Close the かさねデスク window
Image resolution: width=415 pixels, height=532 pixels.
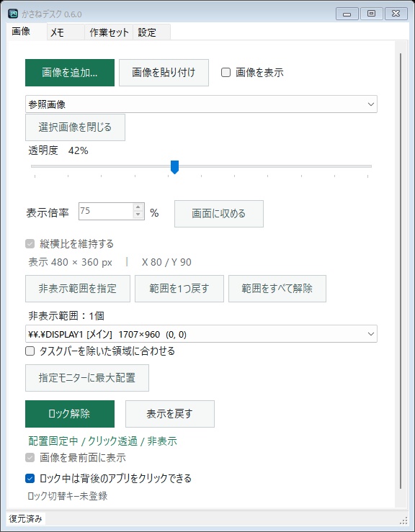coord(396,14)
